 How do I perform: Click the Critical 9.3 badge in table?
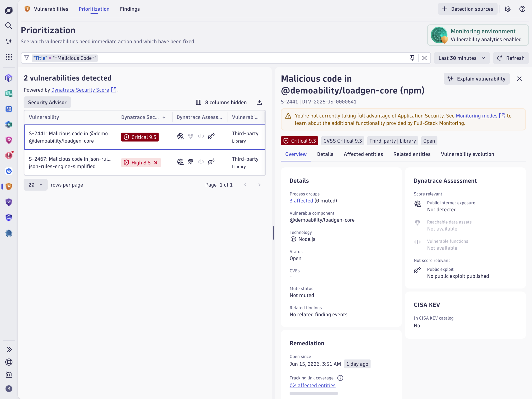tap(140, 137)
